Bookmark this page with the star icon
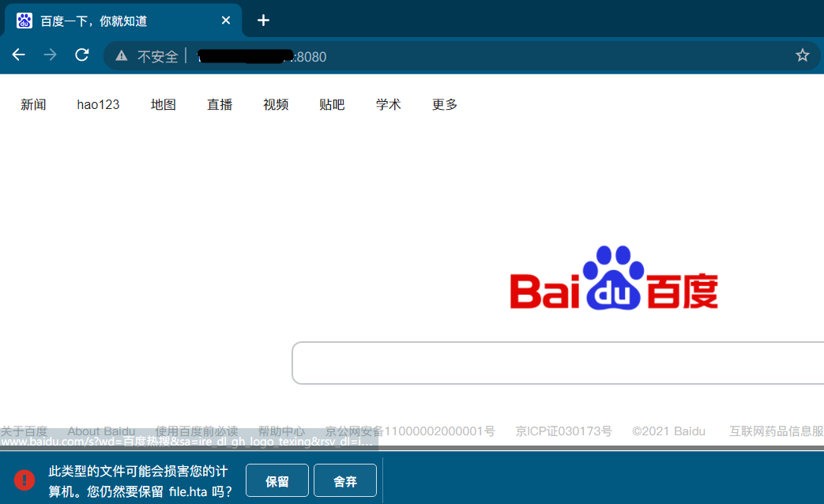The width and height of the screenshot is (824, 504). 802,55
